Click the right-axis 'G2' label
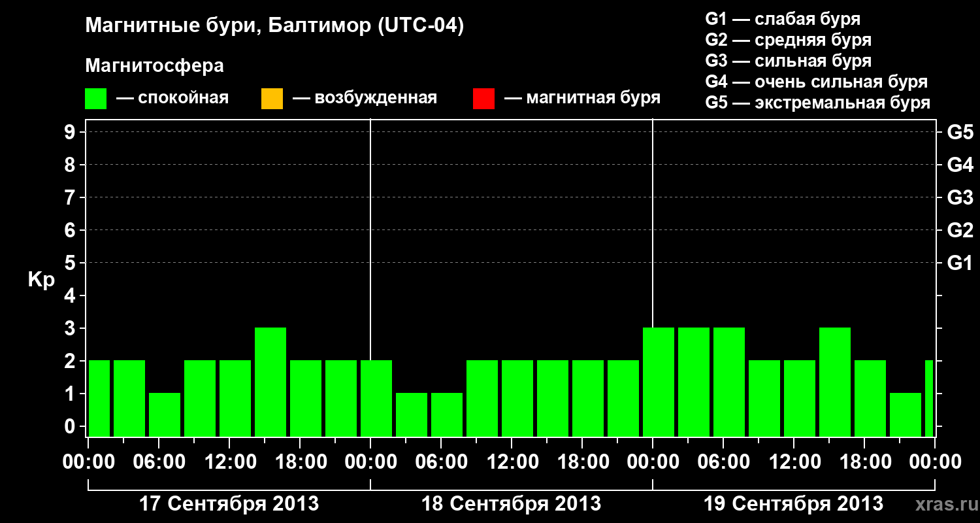The height and width of the screenshot is (523, 980). (960, 231)
